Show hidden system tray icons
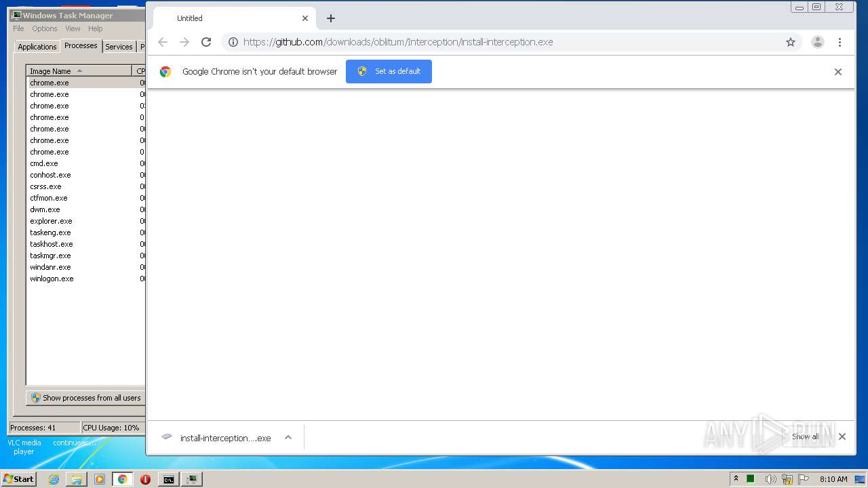The width and height of the screenshot is (868, 488). (736, 479)
